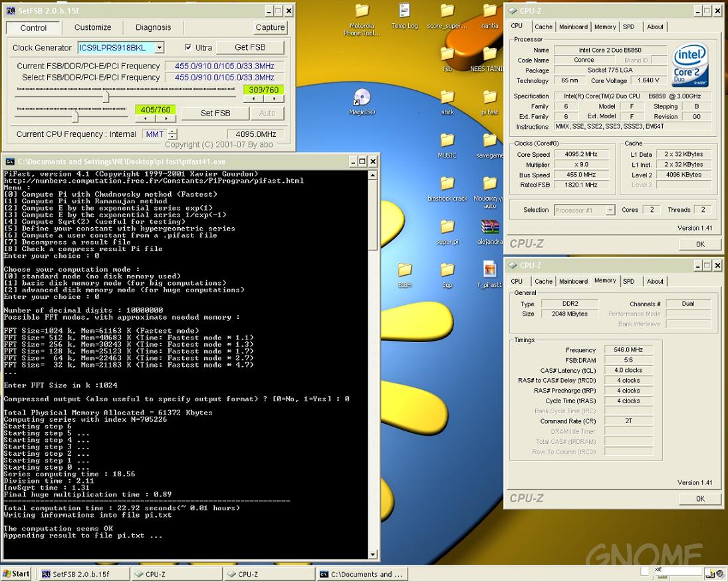Image resolution: width=728 pixels, height=582 pixels.
Task: Click the Set FSB button
Action: [x=215, y=113]
